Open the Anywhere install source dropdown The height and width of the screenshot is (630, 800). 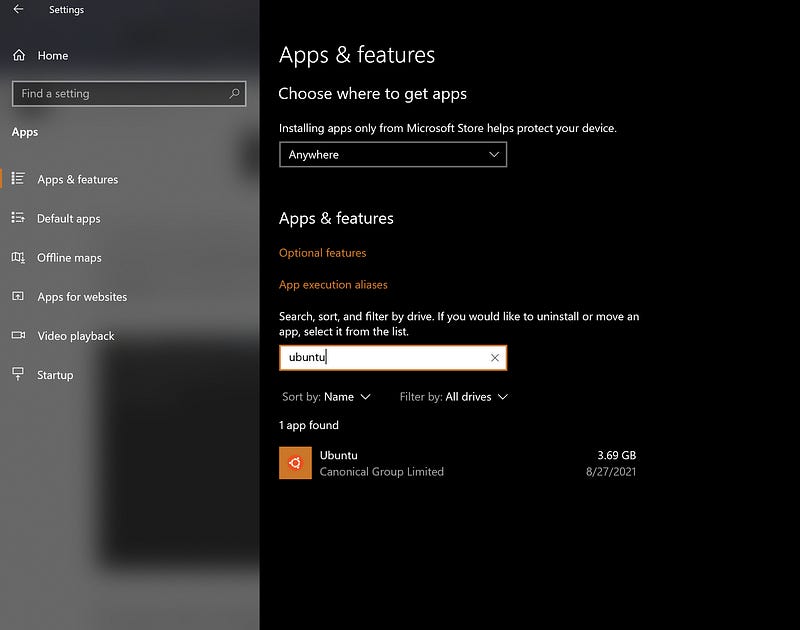[393, 155]
